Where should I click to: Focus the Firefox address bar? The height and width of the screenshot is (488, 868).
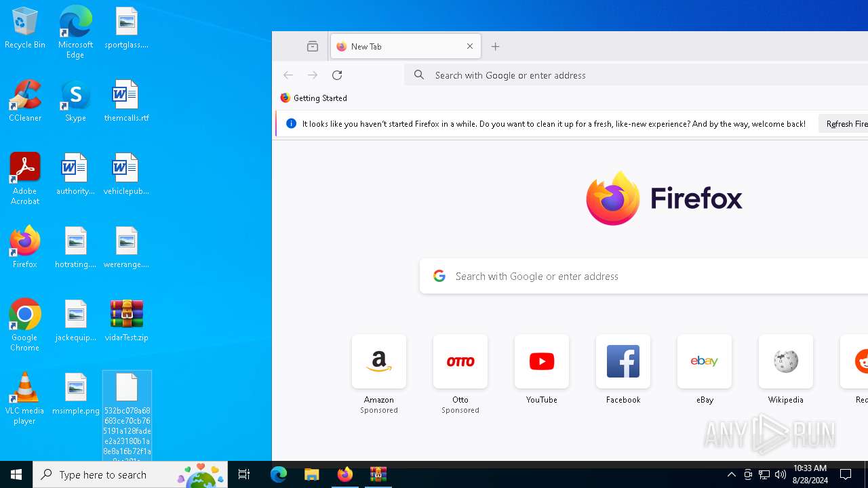pos(637,75)
